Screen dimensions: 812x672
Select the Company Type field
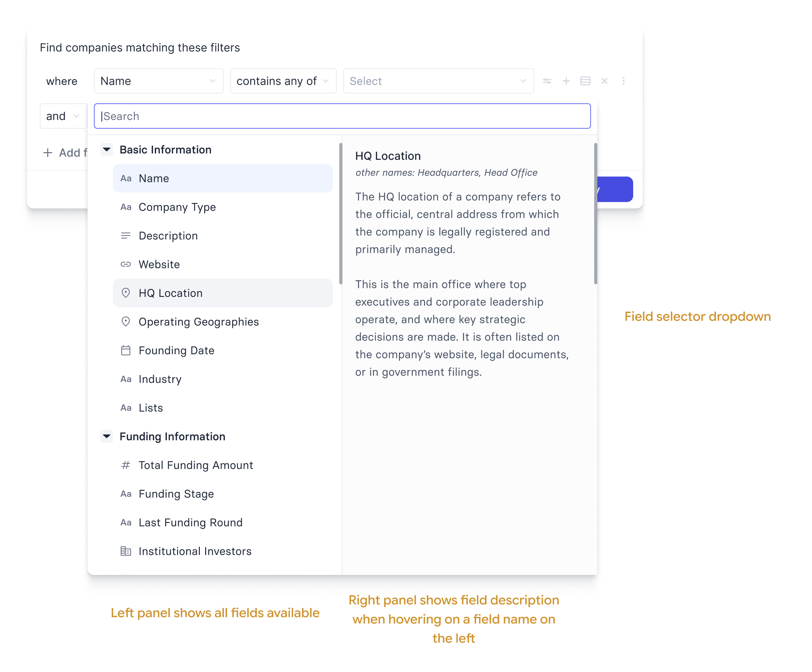(x=223, y=207)
